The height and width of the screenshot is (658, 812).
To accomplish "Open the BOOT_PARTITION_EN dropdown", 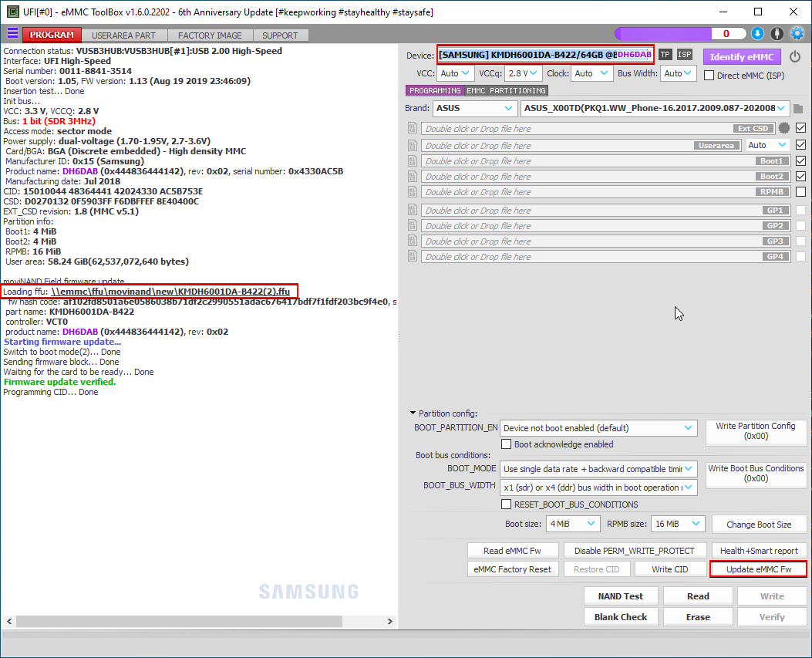I will point(598,428).
